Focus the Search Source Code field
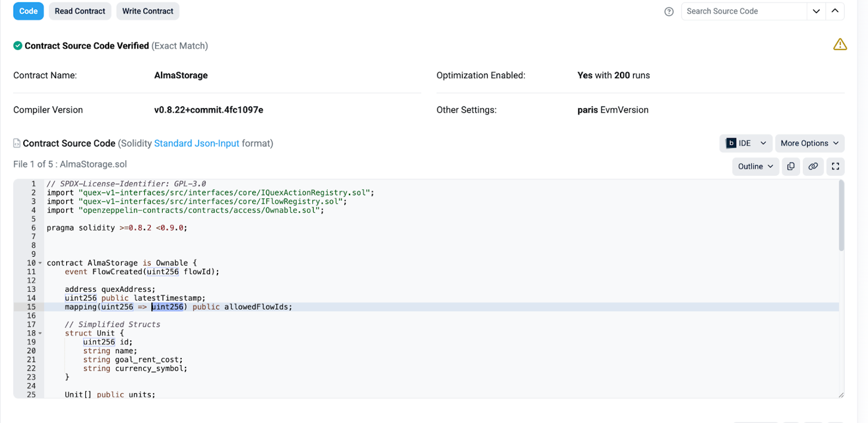868x423 pixels. [x=743, y=11]
